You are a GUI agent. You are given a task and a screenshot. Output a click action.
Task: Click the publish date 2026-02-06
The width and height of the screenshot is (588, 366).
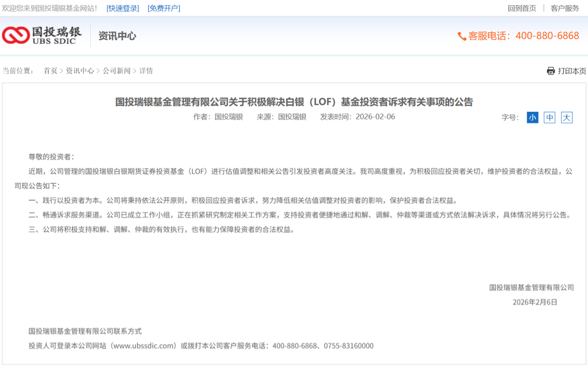(375, 117)
